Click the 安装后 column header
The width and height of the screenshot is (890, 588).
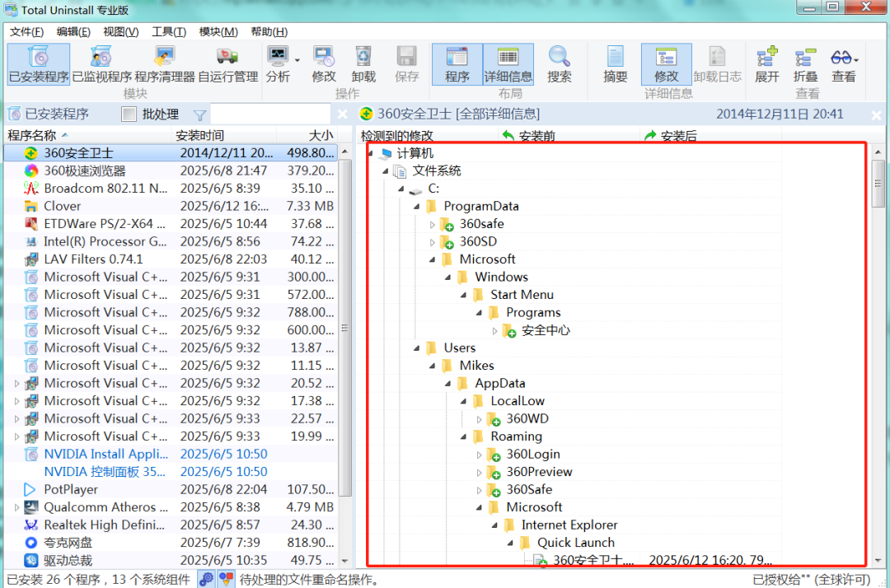click(x=710, y=136)
